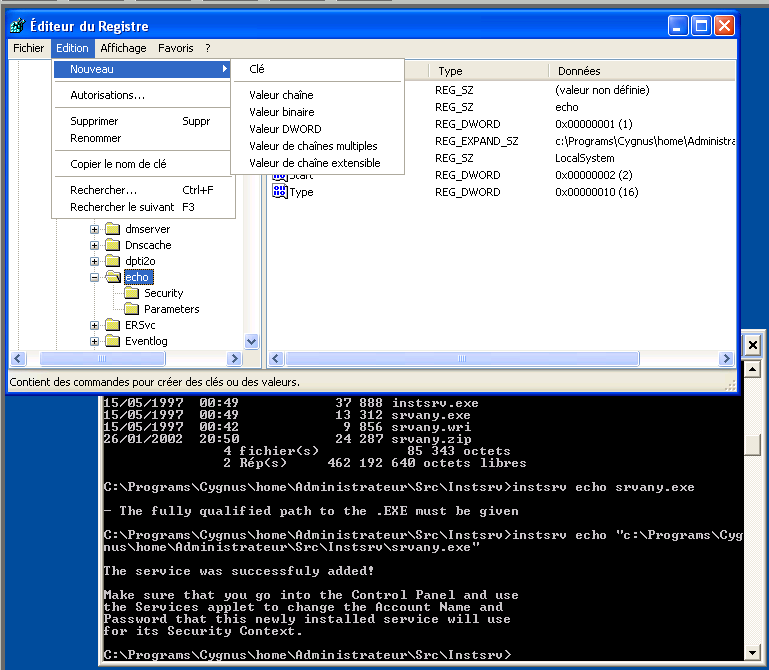Select the Parameters subkey

coord(172,309)
